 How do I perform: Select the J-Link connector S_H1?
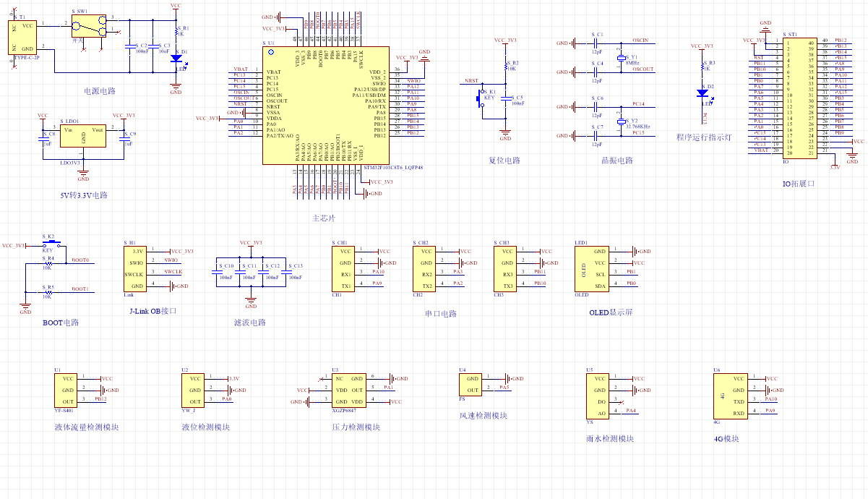pos(135,268)
